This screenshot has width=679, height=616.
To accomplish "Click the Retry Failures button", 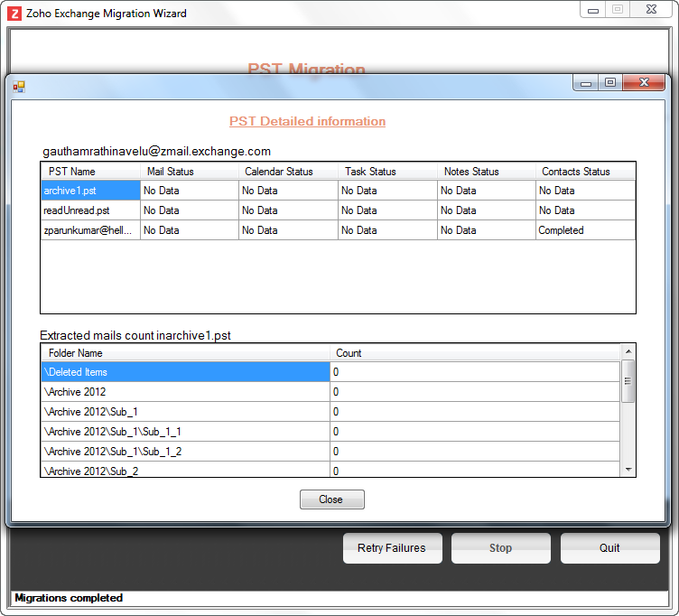I will [392, 548].
